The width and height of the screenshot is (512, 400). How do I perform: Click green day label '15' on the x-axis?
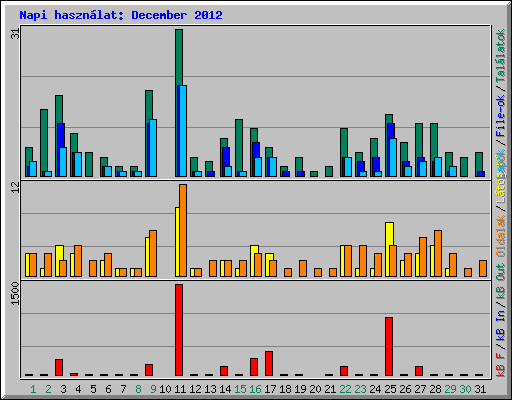click(x=240, y=389)
